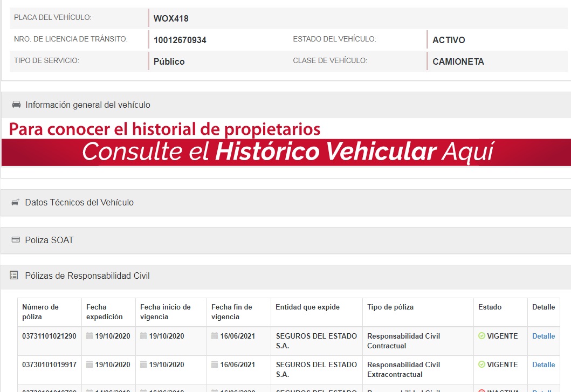
Task: Open the Poliza SOAT accordion section
Action: tap(49, 240)
